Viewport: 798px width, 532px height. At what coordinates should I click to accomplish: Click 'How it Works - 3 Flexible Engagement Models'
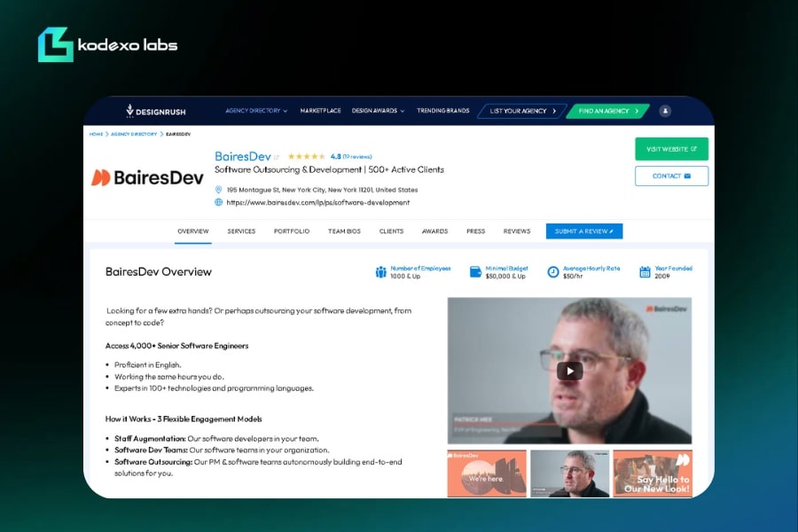184,419
